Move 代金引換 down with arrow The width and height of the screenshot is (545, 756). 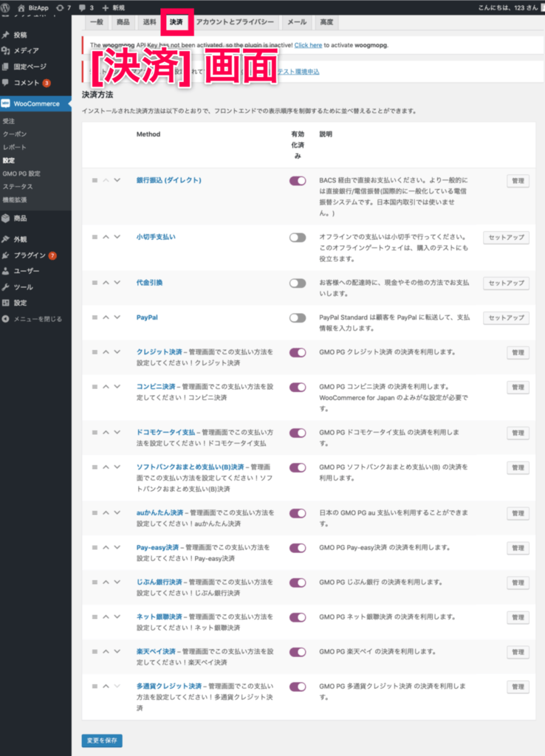[x=117, y=283]
